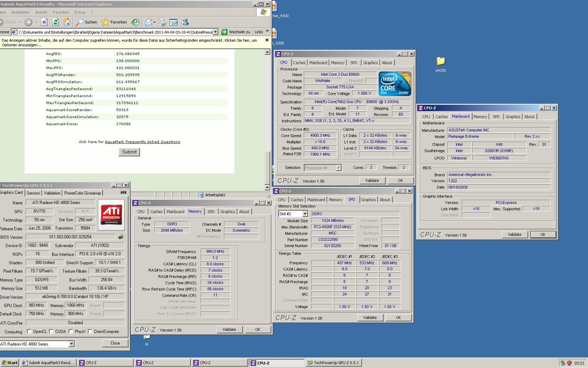Open the Forward button history dropdown arrow
The image size is (588, 368).
click(36, 22)
